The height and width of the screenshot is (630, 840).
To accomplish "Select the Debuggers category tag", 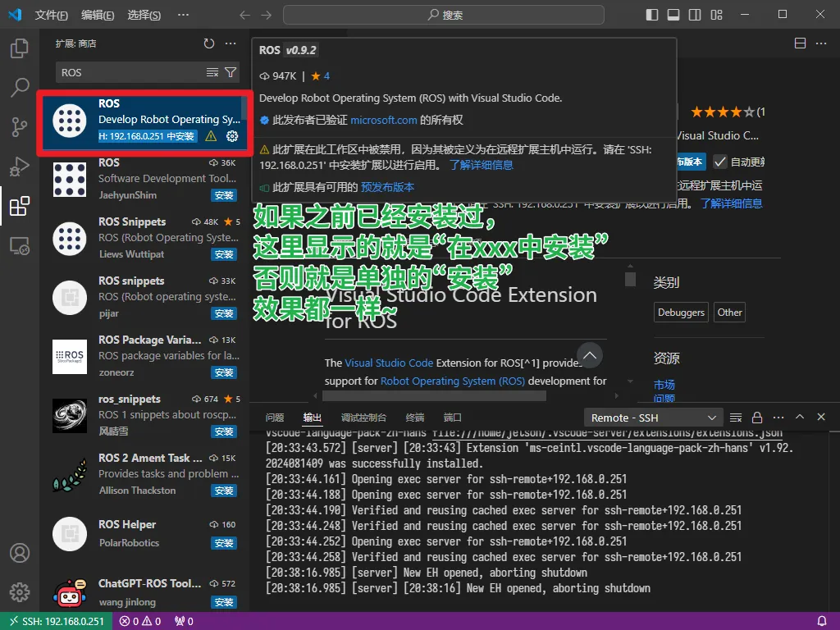I will 681,313.
